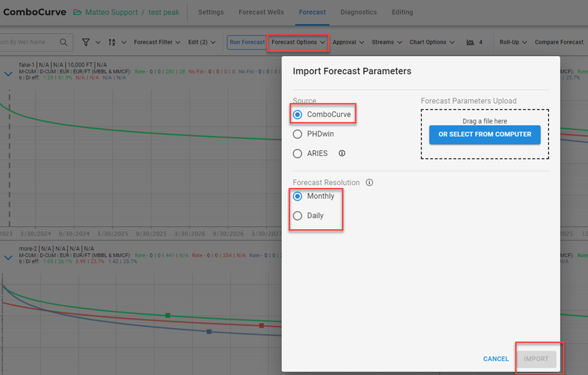
Task: Switch to the Diagnostics tab
Action: point(358,13)
